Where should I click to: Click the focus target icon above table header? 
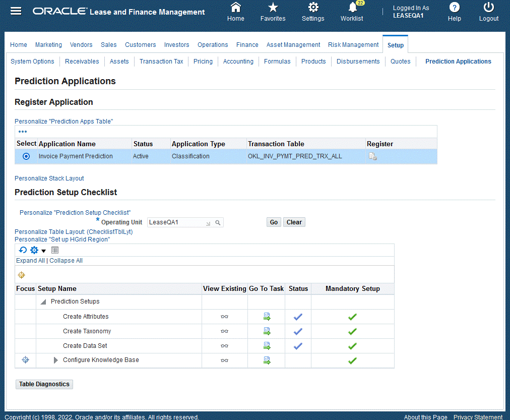point(22,275)
